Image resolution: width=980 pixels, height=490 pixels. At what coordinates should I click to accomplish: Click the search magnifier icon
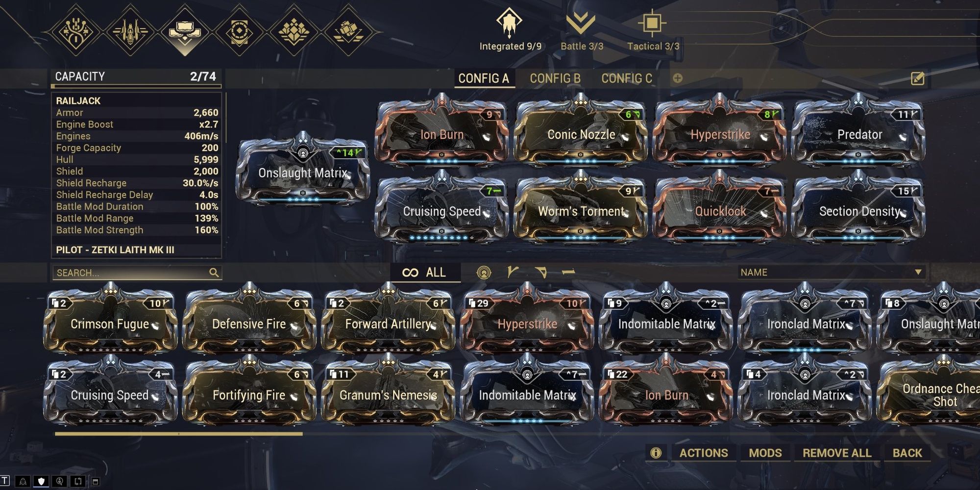(214, 272)
